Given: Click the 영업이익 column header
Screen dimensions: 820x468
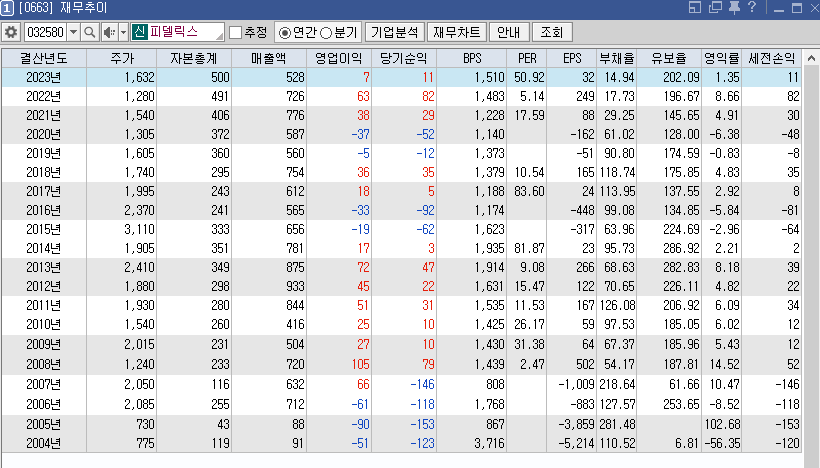Looking at the screenshot, I should [x=339, y=58].
